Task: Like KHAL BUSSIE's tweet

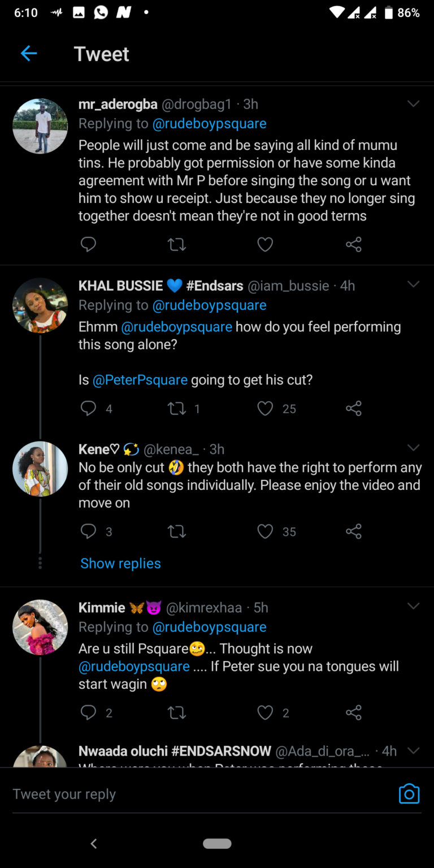Action: (265, 409)
